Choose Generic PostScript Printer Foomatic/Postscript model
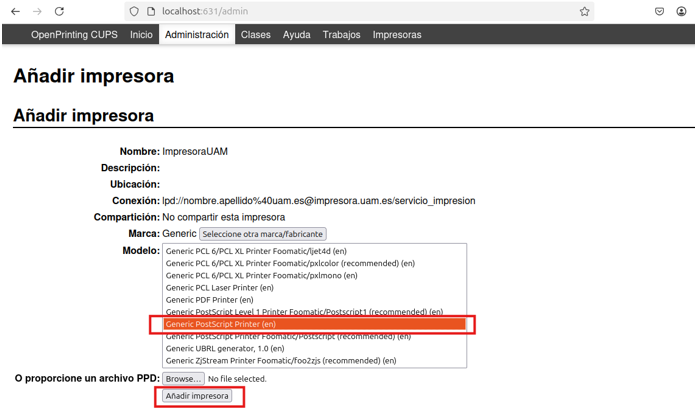695x413 pixels. pos(315,337)
